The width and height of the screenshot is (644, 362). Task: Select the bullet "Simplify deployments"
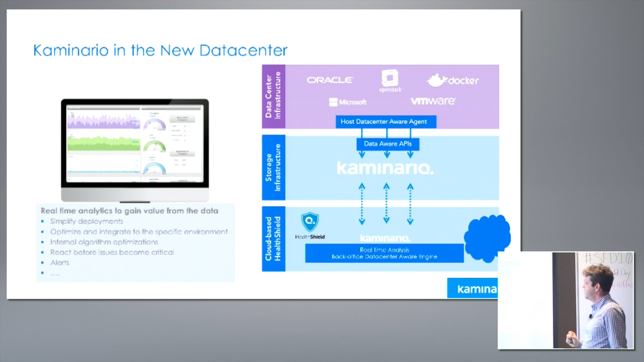click(86, 221)
